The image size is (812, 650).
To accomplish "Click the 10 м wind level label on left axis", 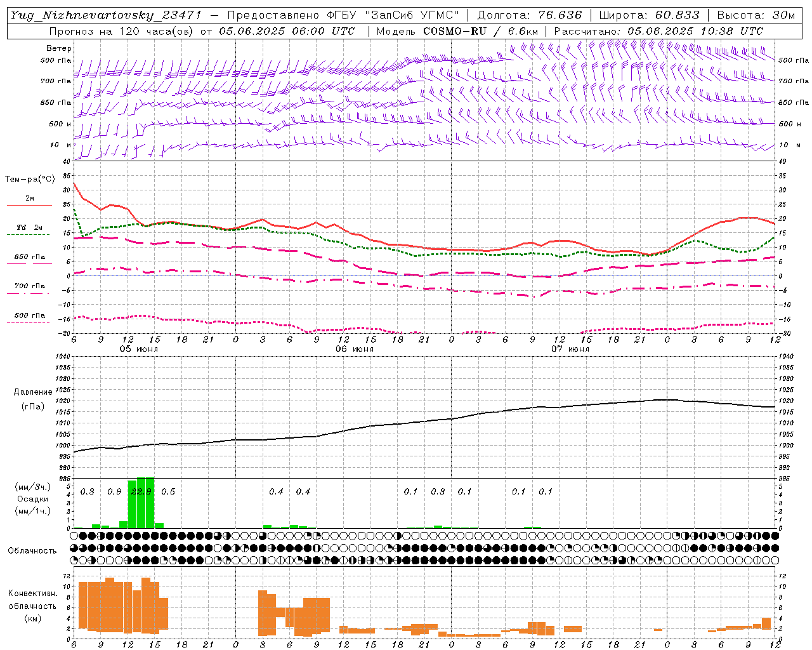I will (60, 145).
